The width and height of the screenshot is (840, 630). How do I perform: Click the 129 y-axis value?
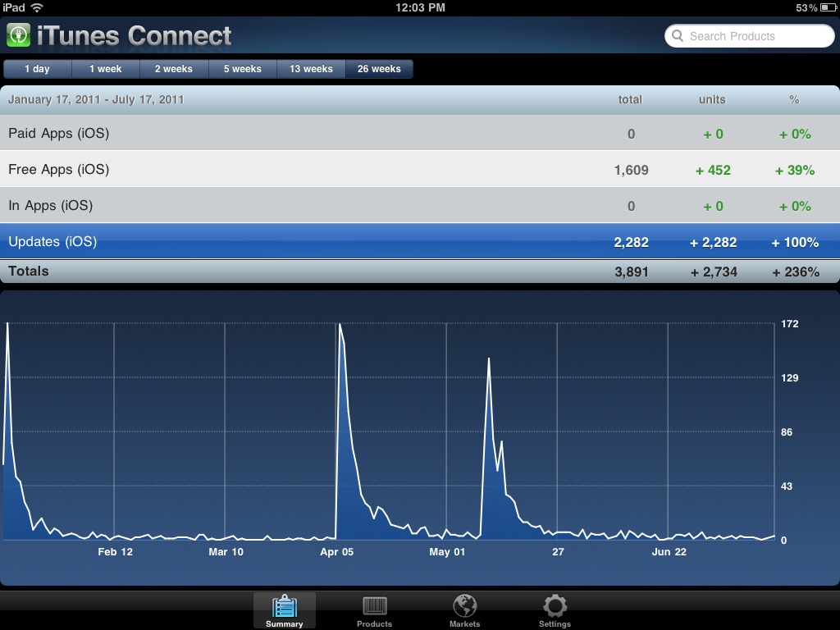click(x=790, y=377)
